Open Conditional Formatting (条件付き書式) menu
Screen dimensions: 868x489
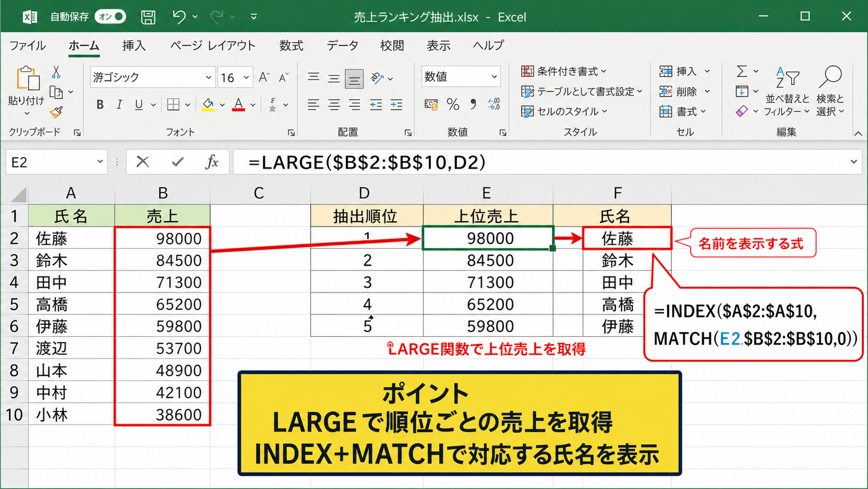coord(564,71)
